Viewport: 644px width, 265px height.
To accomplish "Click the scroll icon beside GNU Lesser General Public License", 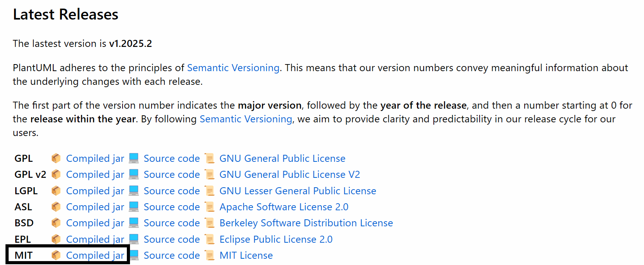I will (x=210, y=191).
